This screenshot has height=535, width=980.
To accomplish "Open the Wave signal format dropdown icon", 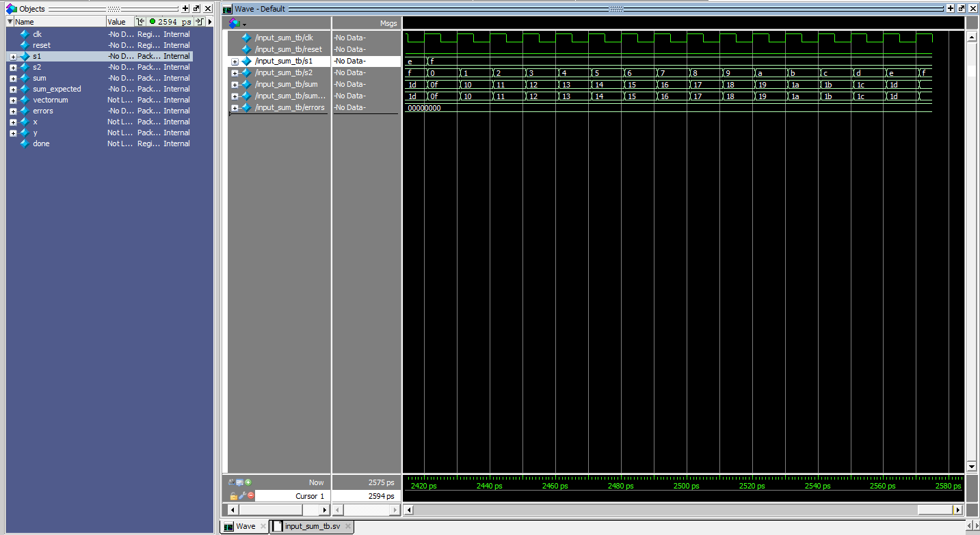I will [237, 23].
